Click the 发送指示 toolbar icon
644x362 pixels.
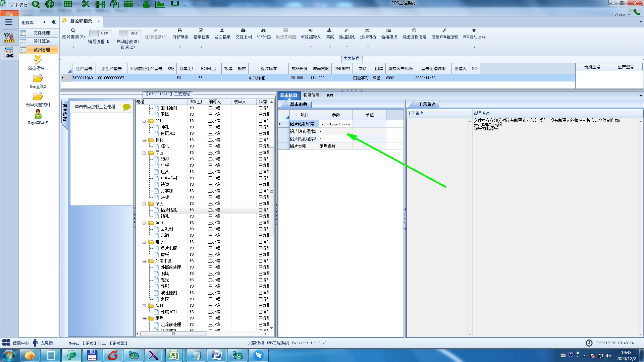pos(222,31)
